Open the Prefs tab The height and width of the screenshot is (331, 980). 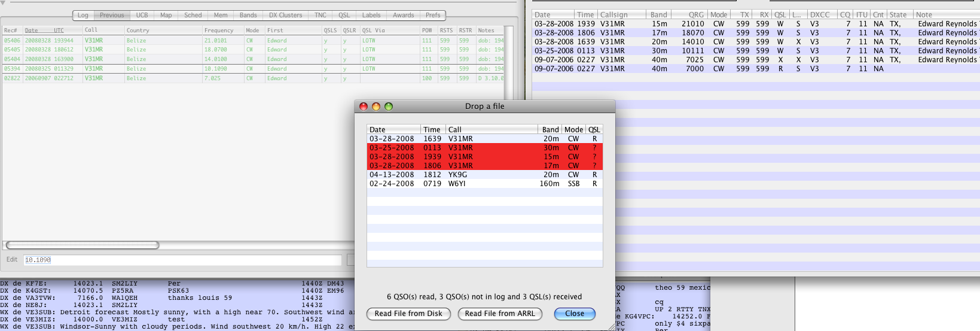pos(433,15)
